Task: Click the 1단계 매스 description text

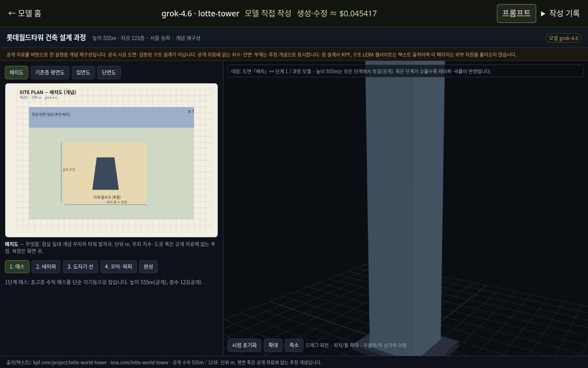Action: 104,282
